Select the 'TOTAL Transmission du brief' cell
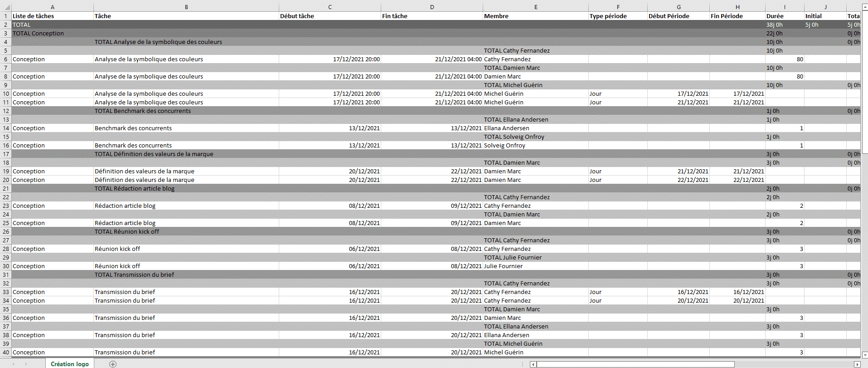 [186, 275]
